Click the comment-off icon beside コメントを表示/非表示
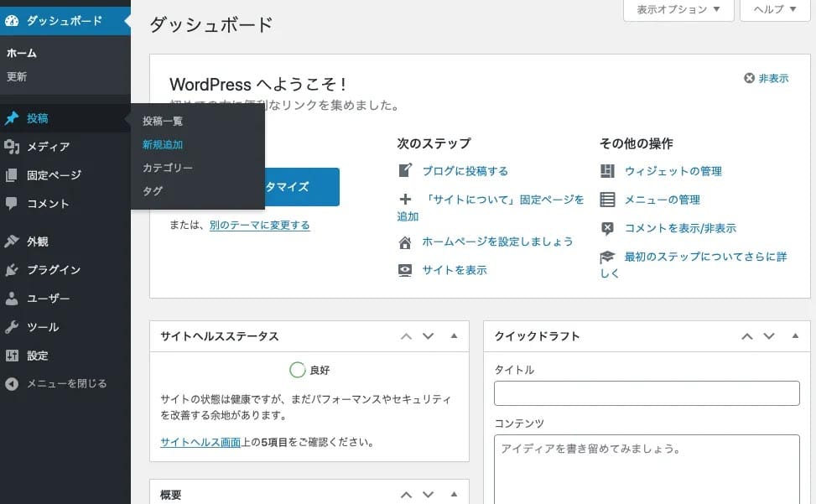Viewport: 816px width, 504px height. point(607,228)
